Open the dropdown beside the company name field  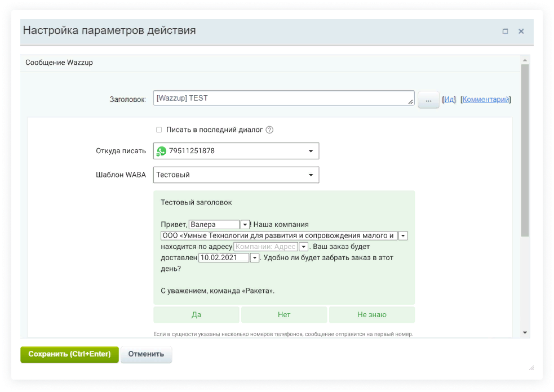pyautogui.click(x=403, y=235)
